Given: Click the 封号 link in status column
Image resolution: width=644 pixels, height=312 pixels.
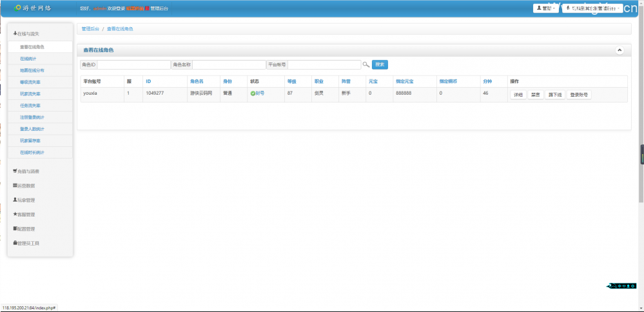Looking at the screenshot, I should [x=260, y=93].
